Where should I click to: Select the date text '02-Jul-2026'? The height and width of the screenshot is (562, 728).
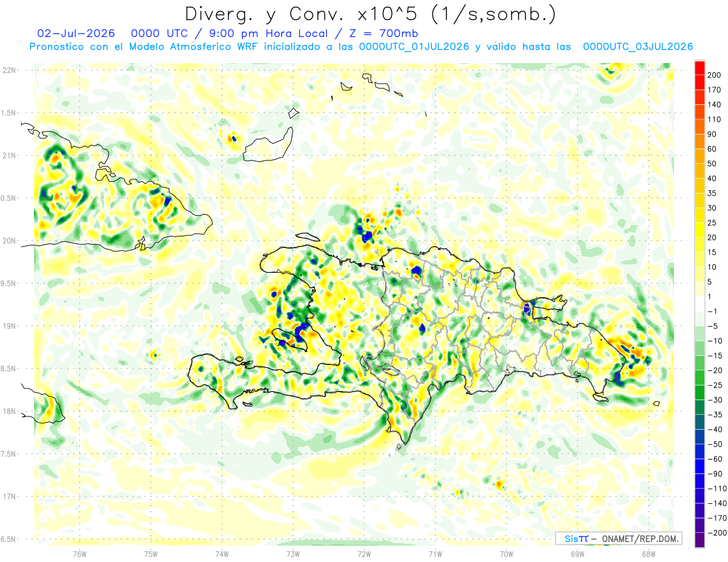pyautogui.click(x=76, y=33)
